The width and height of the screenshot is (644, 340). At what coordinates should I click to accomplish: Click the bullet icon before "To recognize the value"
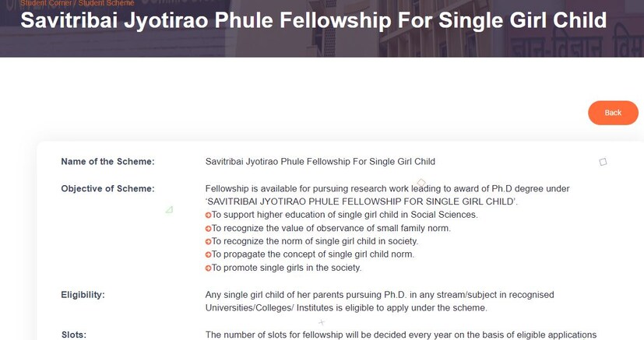click(x=209, y=228)
